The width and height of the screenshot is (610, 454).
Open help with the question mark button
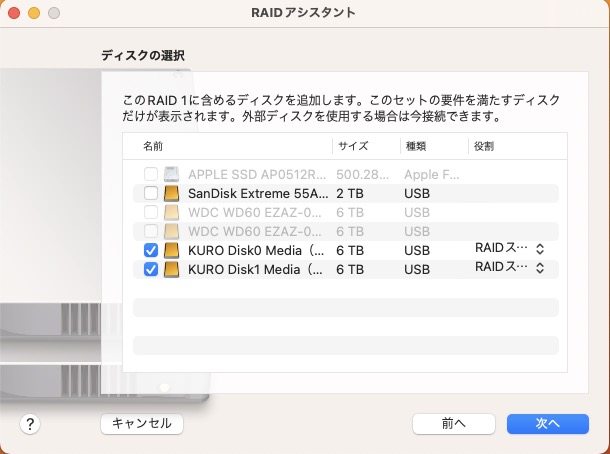(31, 424)
